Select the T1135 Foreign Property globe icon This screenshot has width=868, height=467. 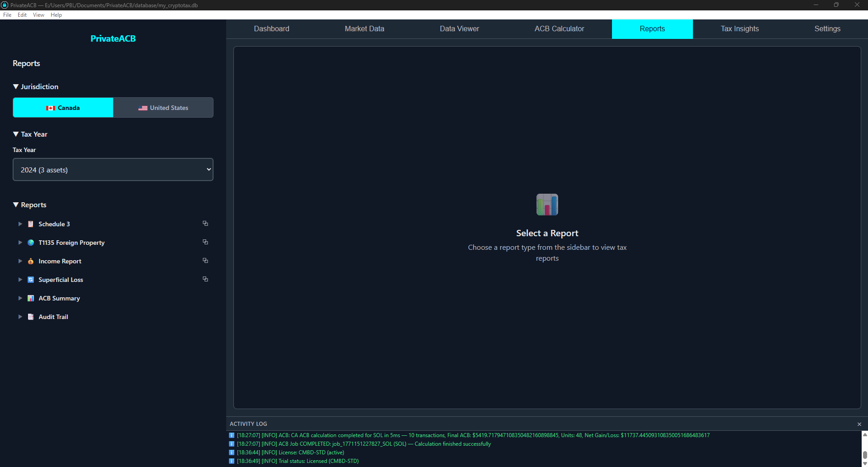[x=30, y=243]
